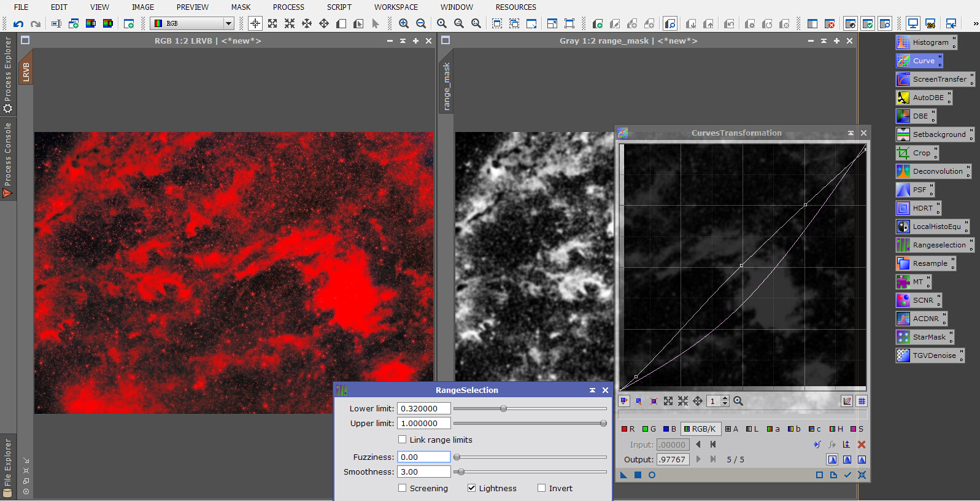Select edit point mode in CurvesTransformation
The image size is (980, 501).
pyautogui.click(x=624, y=401)
